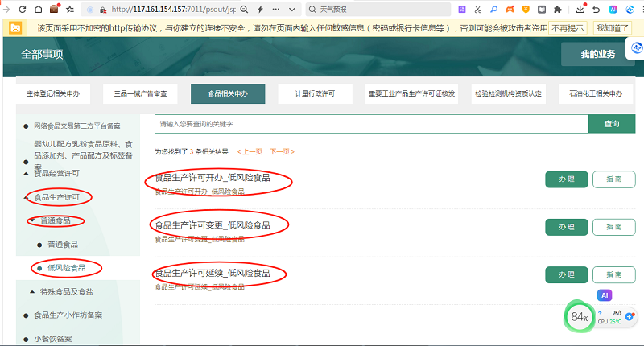The height and width of the screenshot is (346, 644).
Task: Click the keyword search input field
Action: click(x=370, y=124)
